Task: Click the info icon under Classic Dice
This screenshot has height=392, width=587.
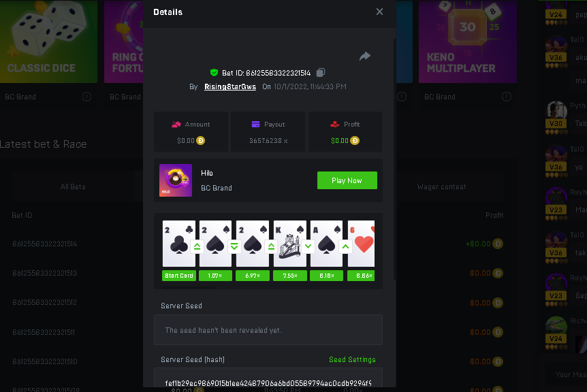Action: coord(87,97)
